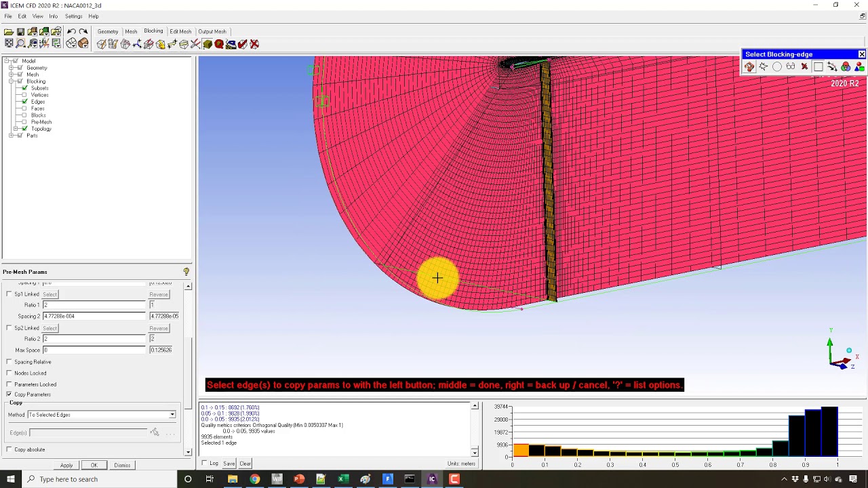868x488 pixels.
Task: Click the Fit Window view icon
Action: click(9, 43)
